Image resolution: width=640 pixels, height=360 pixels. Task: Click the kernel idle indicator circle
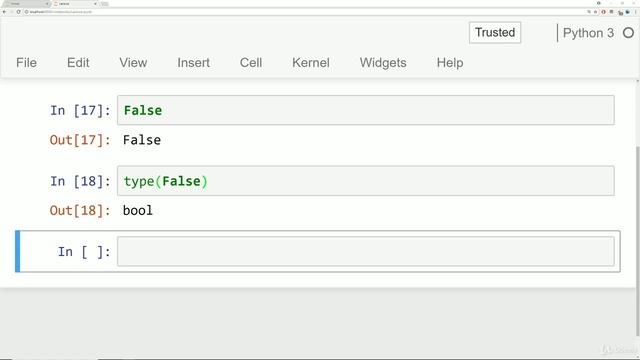coord(628,33)
